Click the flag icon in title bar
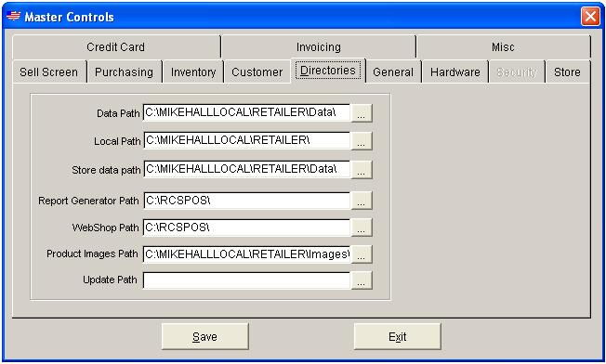This screenshot has height=364, width=606. pos(14,16)
